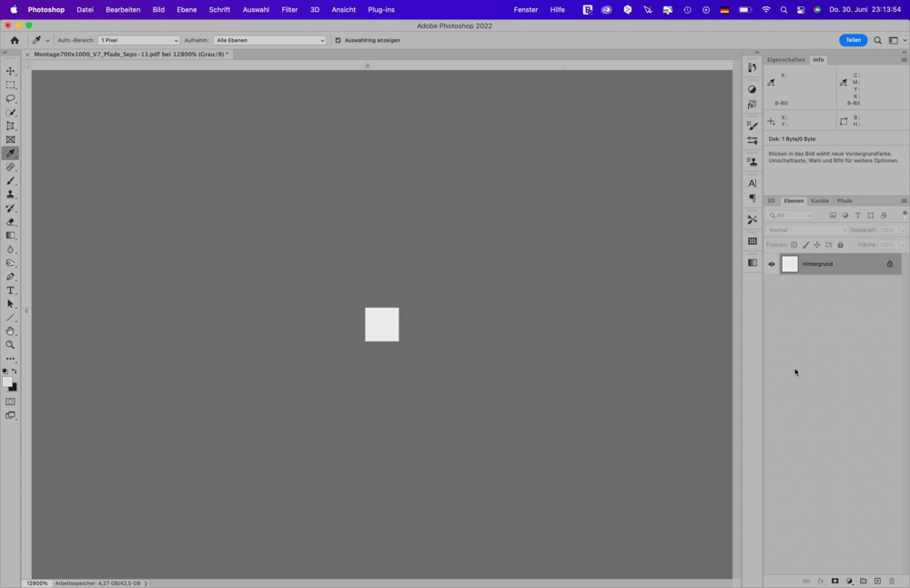Open the Ebene menu
Viewport: 910px width, 588px height.
[x=187, y=9]
